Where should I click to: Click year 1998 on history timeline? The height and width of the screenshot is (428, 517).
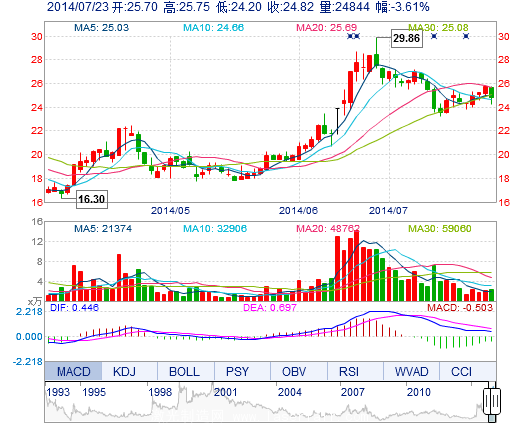(x=160, y=392)
